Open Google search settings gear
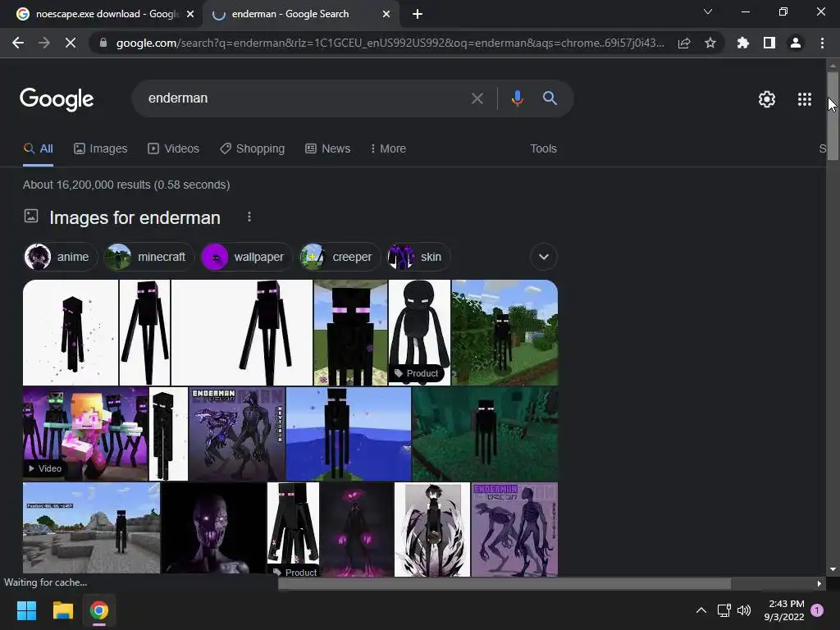 (767, 99)
